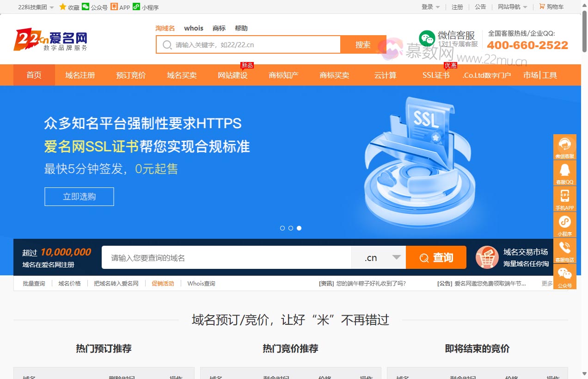The width and height of the screenshot is (588, 379).
Task: Open the 域名注册 menu item
Action: 80,75
